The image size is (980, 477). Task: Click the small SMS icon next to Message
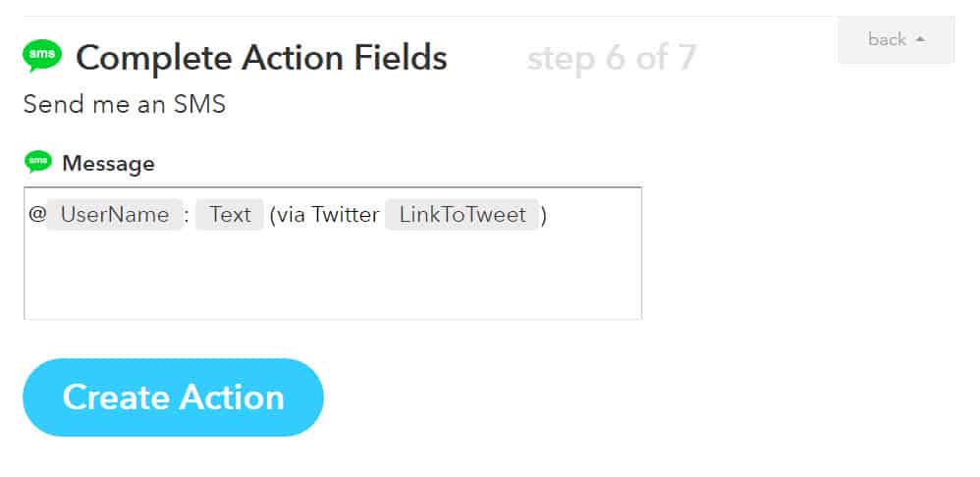38,162
